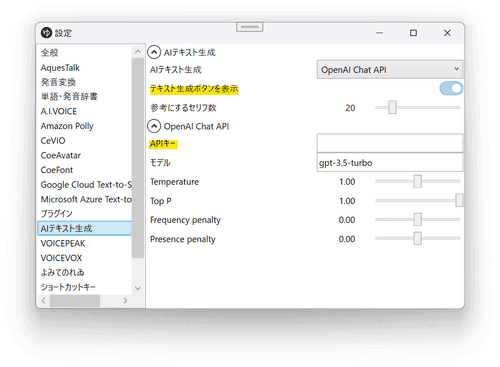Click the gpt-3.5-turbo model field
Image resolution: width=500 pixels, height=367 pixels.
(x=390, y=162)
